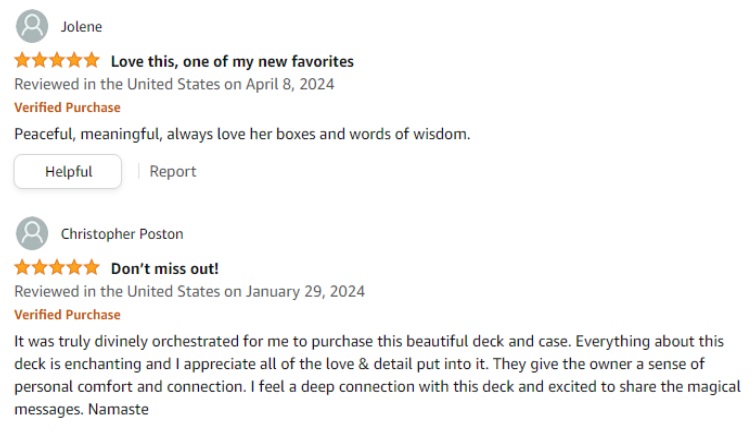756x432 pixels.
Task: Click first star of Christopher's rating
Action: 23,268
